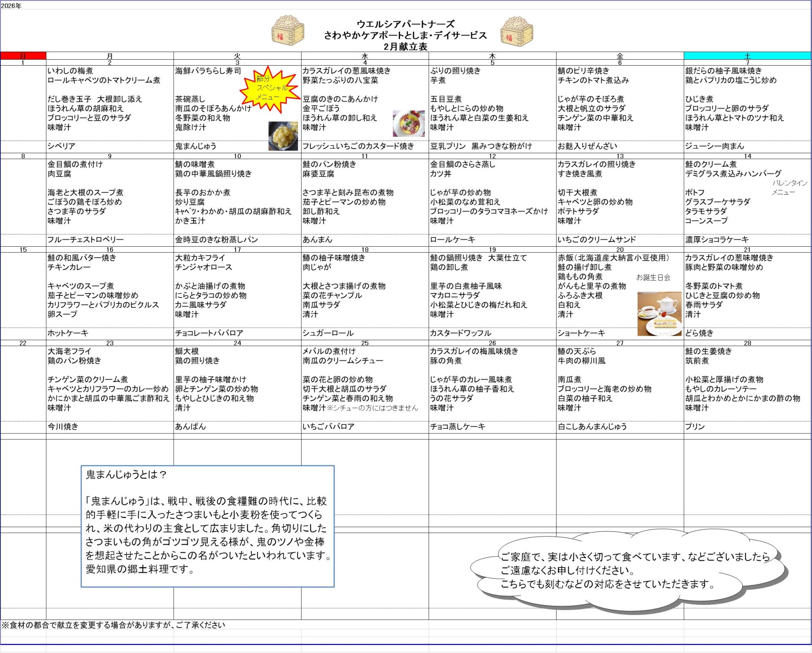The width and height of the screenshot is (812, 653).
Task: Select the シベリア snack cell
Action: (x=62, y=146)
